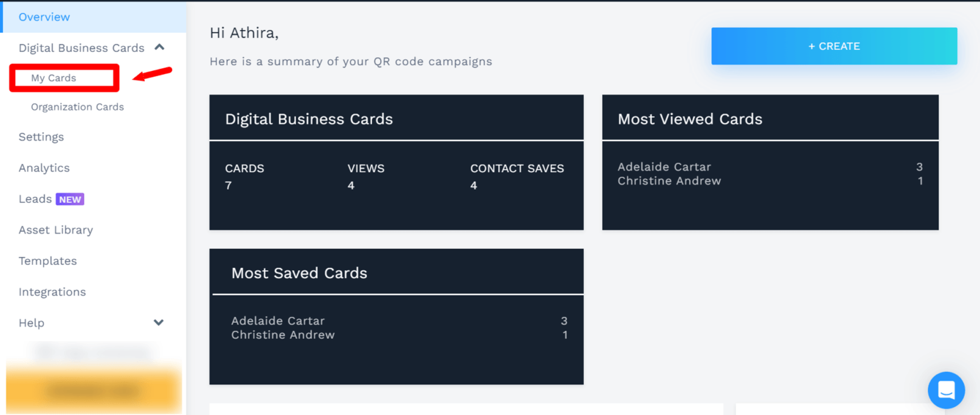Viewport: 980px width, 415px height.
Task: Select Christine Andrew in Most Saved Cards
Action: pyautogui.click(x=283, y=335)
